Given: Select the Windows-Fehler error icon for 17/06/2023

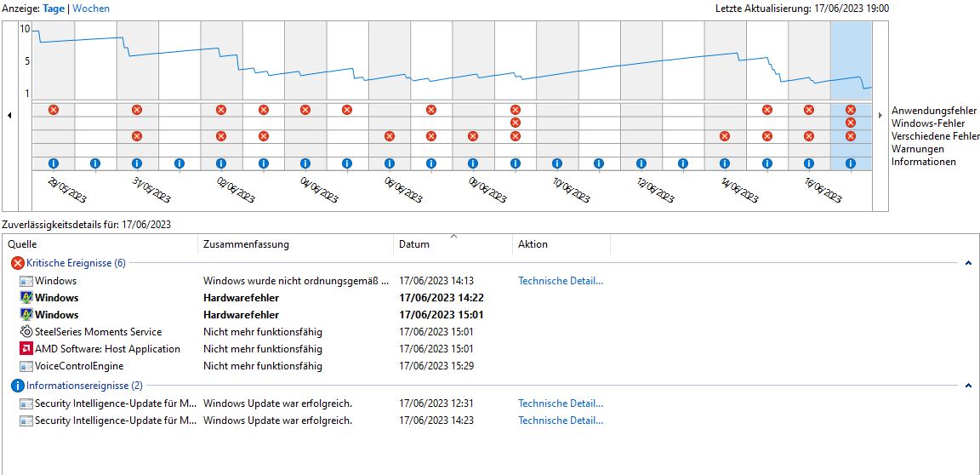Looking at the screenshot, I should 850,123.
